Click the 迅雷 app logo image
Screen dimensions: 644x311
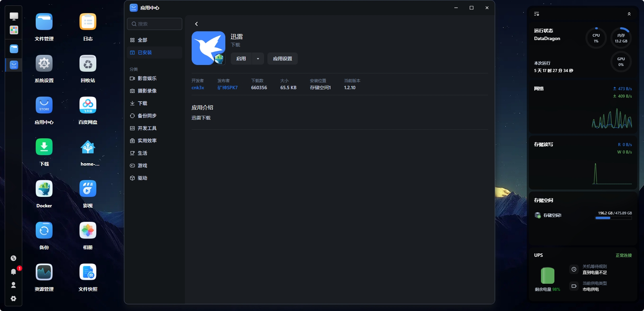pyautogui.click(x=208, y=48)
